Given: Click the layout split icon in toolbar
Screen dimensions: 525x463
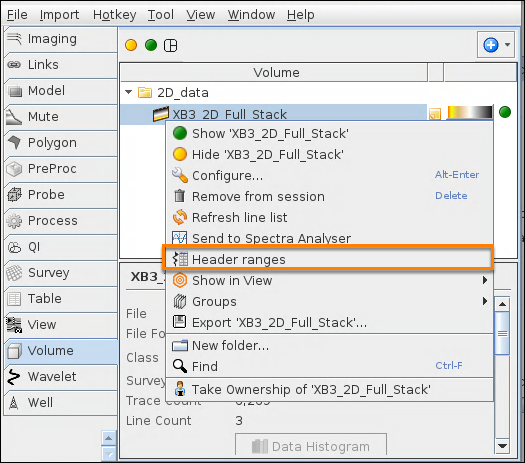Looking at the screenshot, I should point(170,45).
